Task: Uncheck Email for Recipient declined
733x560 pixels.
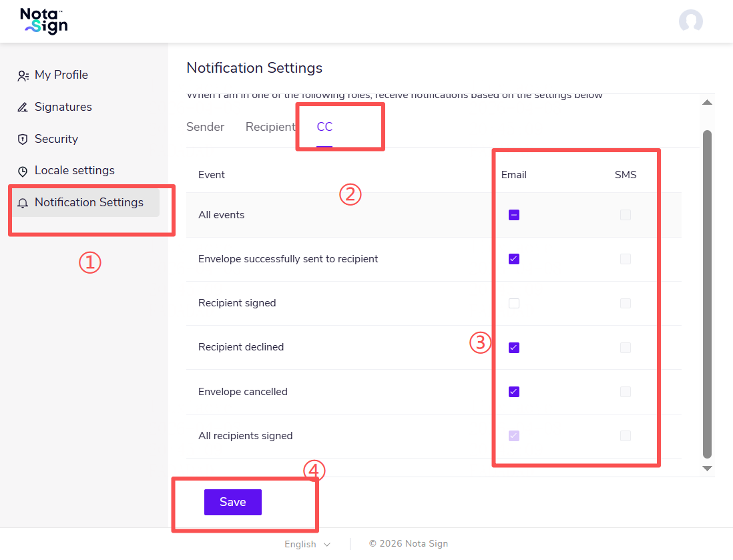Action: pyautogui.click(x=514, y=347)
